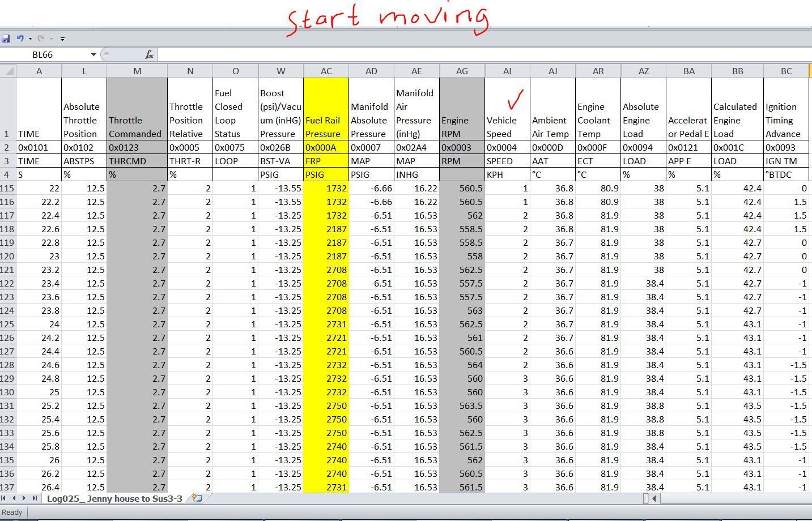Viewport: 812px width, 521px height.
Task: Select the Log025_ Jenny house to Sus3-3 tab
Action: (x=114, y=498)
